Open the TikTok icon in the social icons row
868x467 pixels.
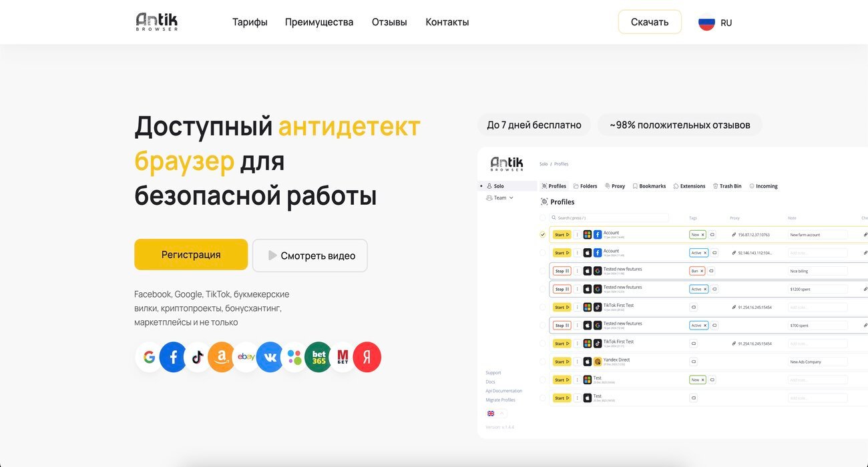pyautogui.click(x=197, y=357)
